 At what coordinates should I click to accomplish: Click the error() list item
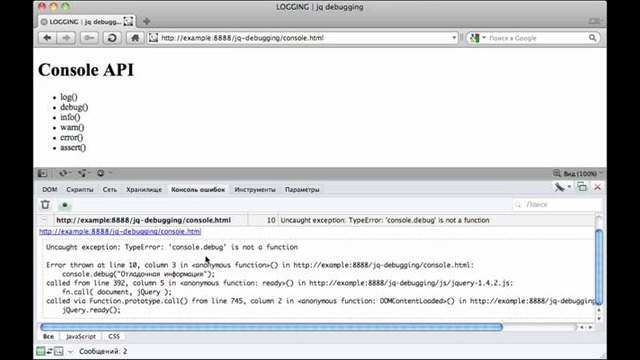tap(72, 138)
